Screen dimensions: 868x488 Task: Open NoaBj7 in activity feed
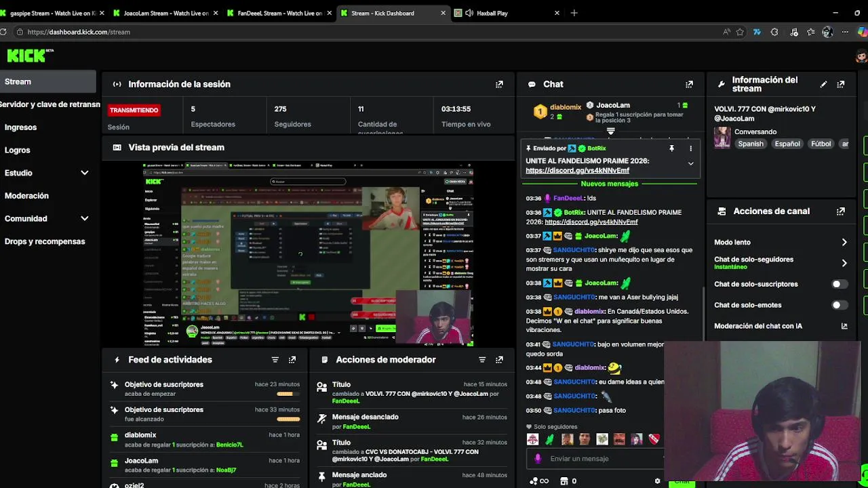pos(226,470)
